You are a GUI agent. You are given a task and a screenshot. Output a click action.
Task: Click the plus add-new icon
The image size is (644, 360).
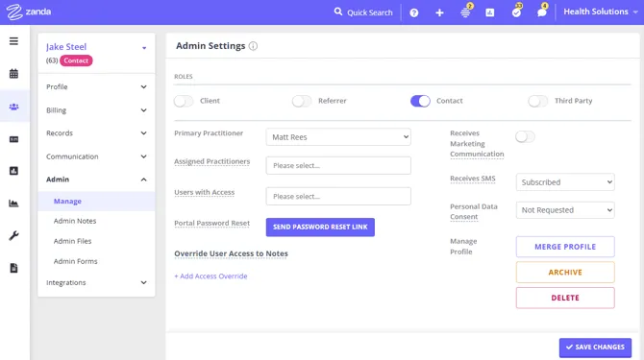point(439,12)
